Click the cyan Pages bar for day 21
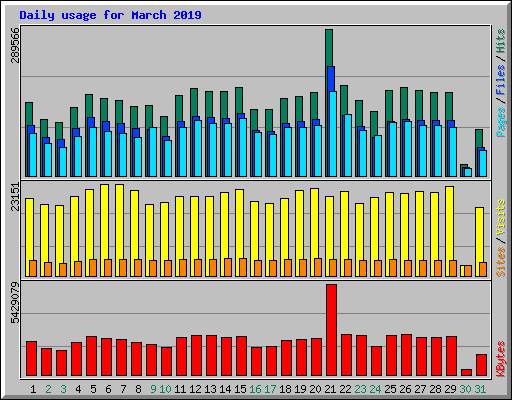512x400 pixels. point(333,134)
